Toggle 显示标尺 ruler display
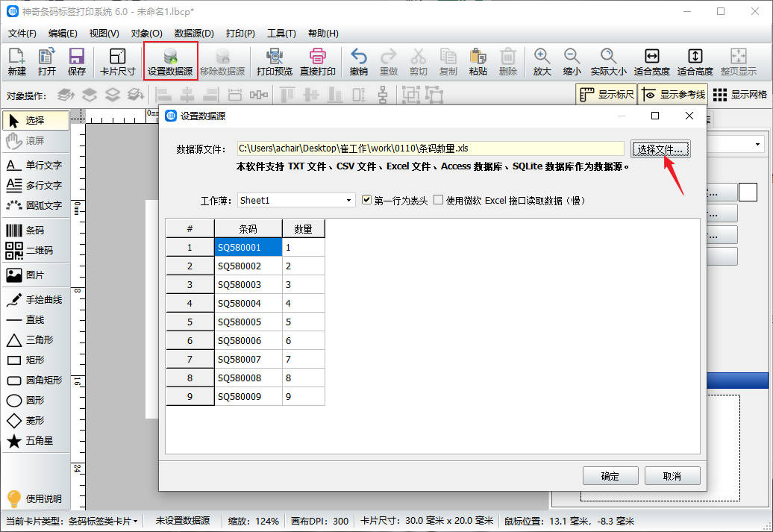 (607, 94)
